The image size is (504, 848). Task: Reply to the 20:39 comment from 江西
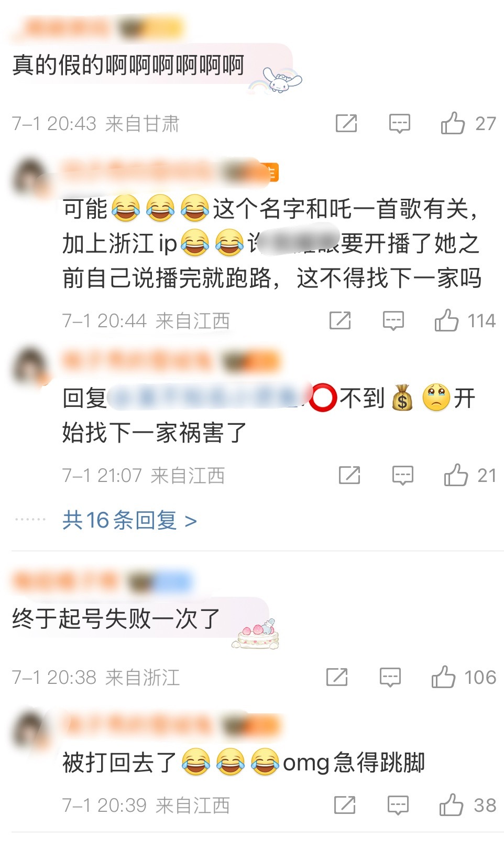pyautogui.click(x=398, y=805)
